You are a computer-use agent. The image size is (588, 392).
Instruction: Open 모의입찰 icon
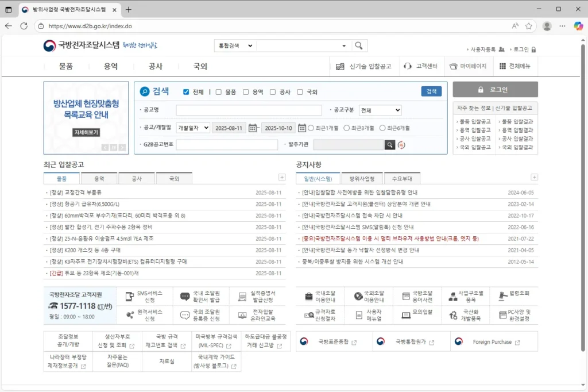(x=406, y=315)
